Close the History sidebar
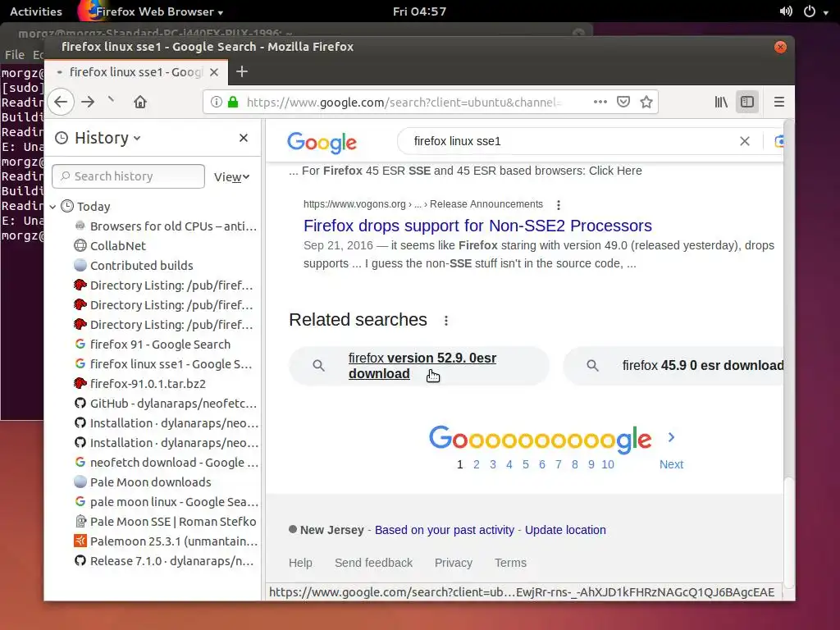Screen dimensions: 840x630 point(243,138)
